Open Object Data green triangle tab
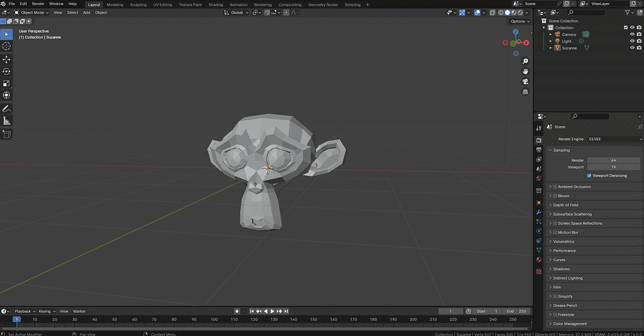Image resolution: width=644 pixels, height=336 pixels. tap(539, 250)
